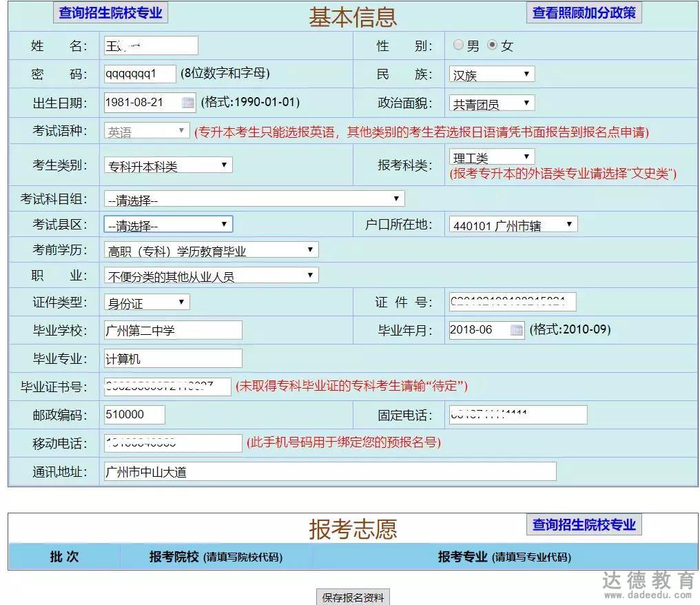Click the 密码 input field
The image size is (700, 605).
tap(140, 74)
